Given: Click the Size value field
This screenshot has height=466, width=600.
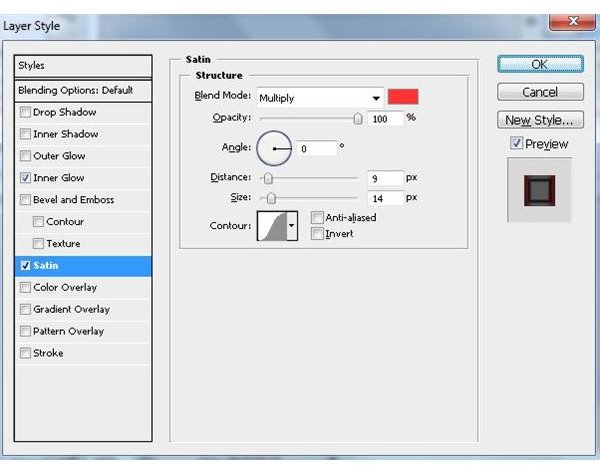Looking at the screenshot, I should (x=385, y=198).
